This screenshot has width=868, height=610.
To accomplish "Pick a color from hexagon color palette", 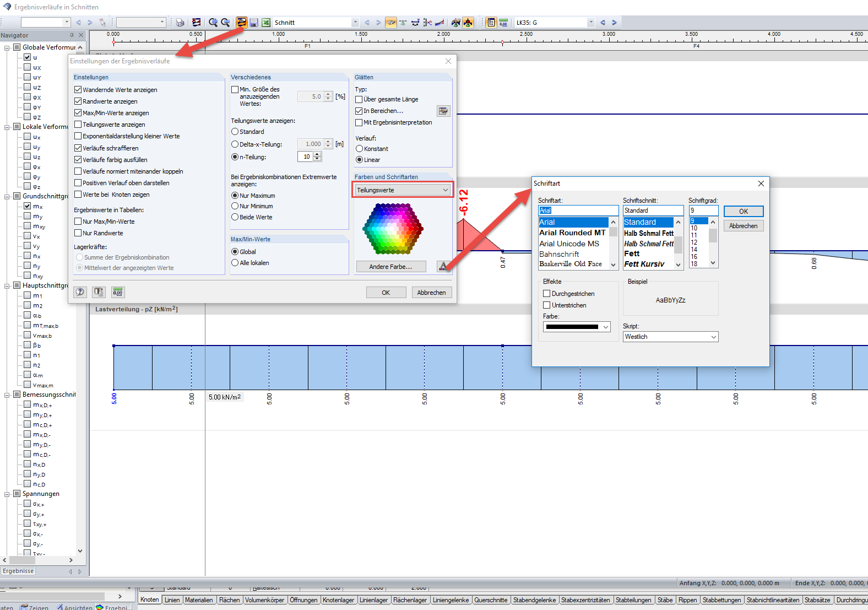I will point(393,229).
